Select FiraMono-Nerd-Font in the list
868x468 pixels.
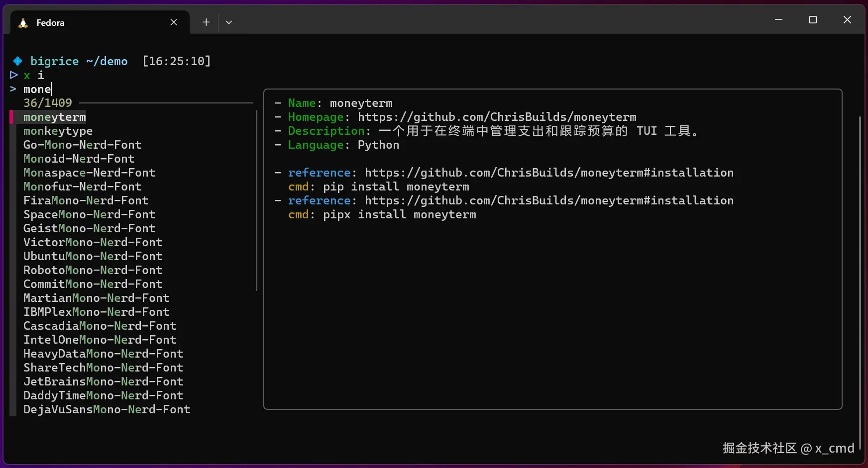[x=86, y=201]
